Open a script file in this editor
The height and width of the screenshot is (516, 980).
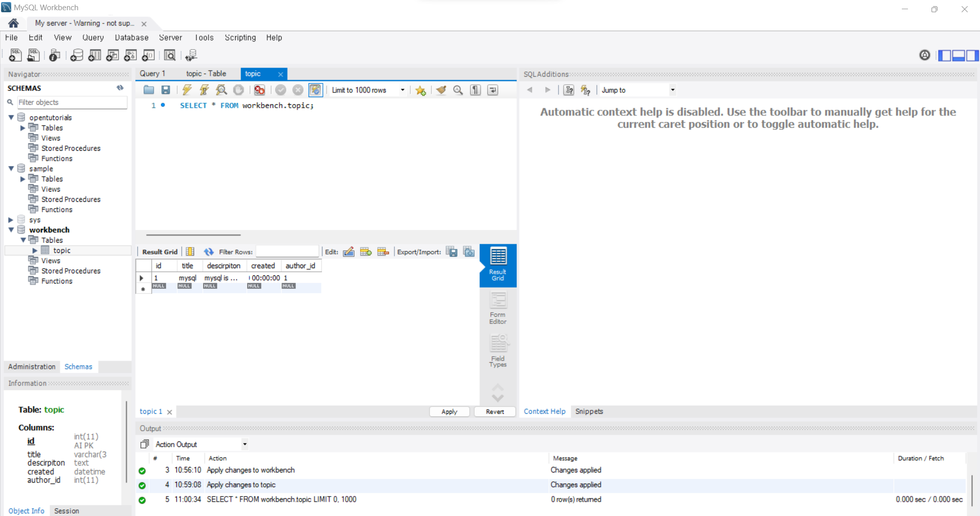[x=149, y=90]
